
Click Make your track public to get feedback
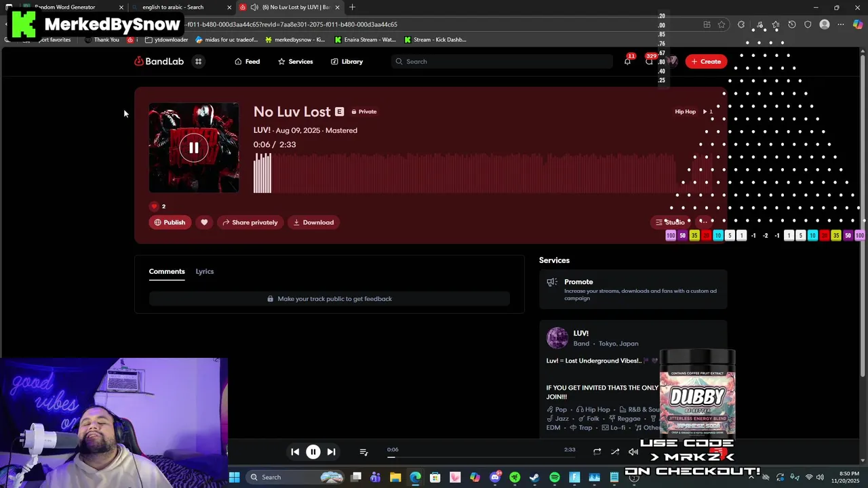(x=330, y=299)
